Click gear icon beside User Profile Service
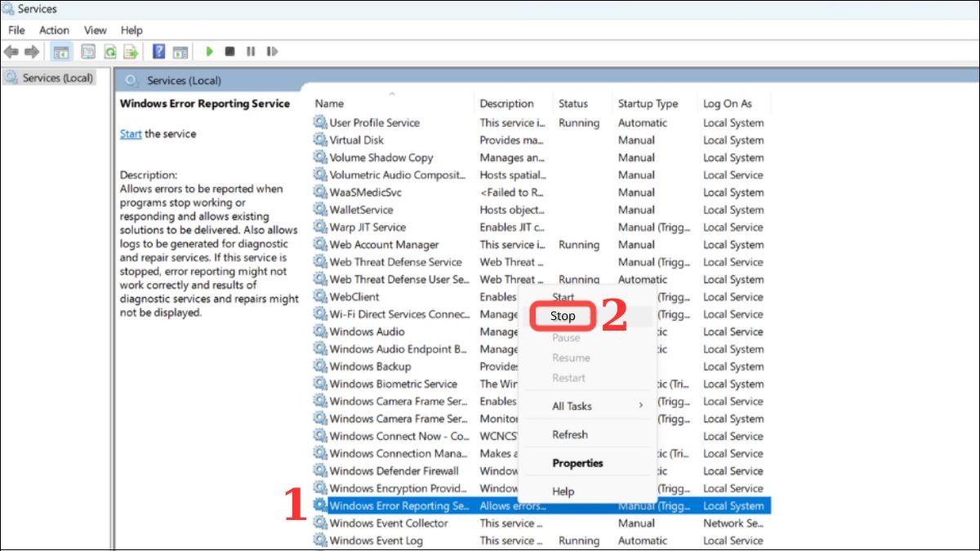This screenshot has height=551, width=980. click(x=319, y=122)
